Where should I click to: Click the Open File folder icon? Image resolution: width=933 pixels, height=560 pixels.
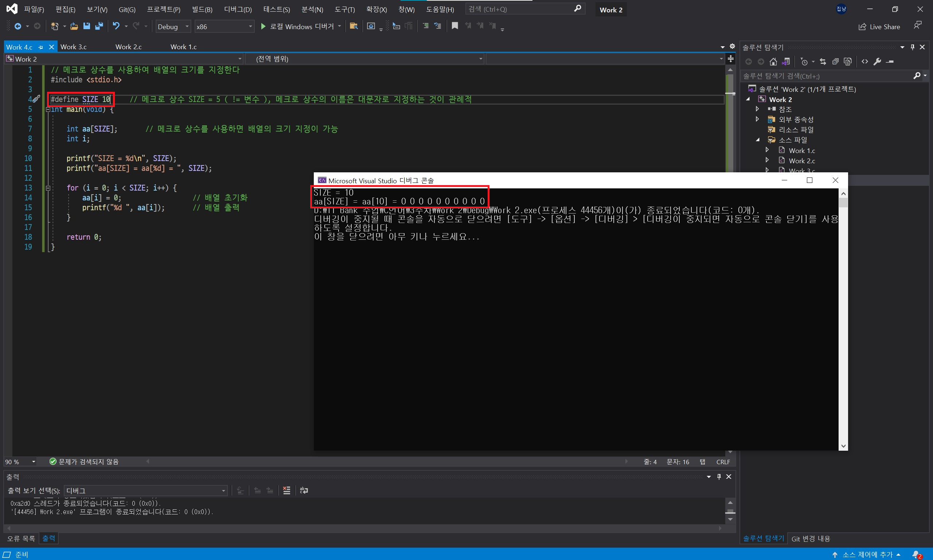(74, 26)
